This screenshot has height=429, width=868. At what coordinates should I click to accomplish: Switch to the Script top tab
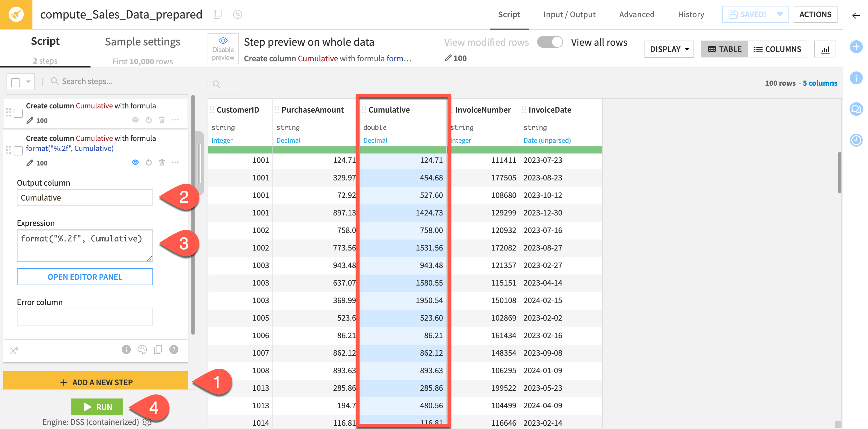click(x=509, y=15)
